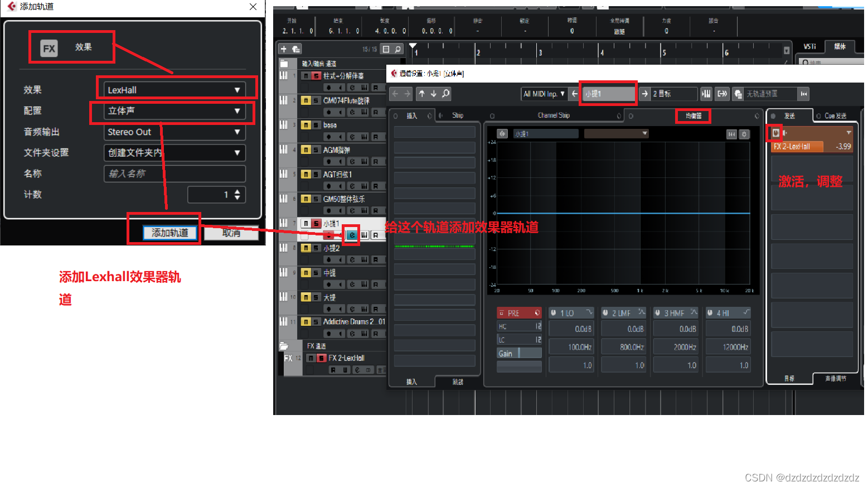Adjust FX 2-LexHall send level slider

click(x=812, y=146)
